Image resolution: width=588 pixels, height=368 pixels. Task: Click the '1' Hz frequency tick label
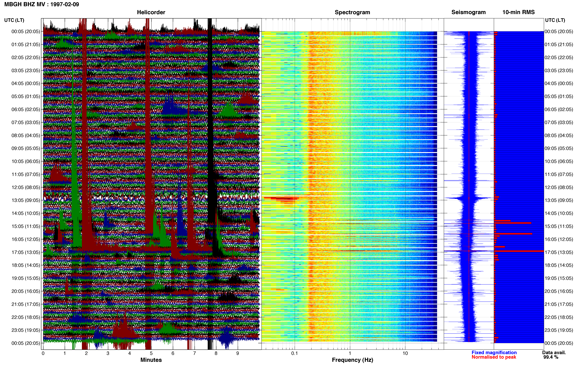350,353
